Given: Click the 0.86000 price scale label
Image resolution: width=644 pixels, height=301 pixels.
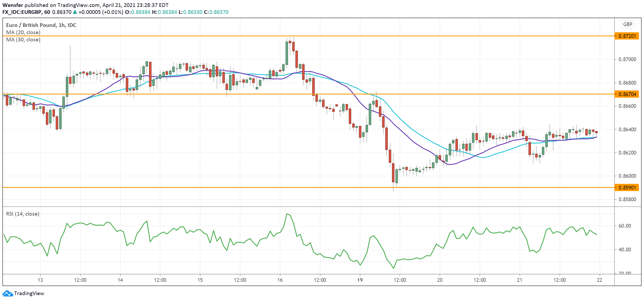Looking at the screenshot, I should coord(627,176).
